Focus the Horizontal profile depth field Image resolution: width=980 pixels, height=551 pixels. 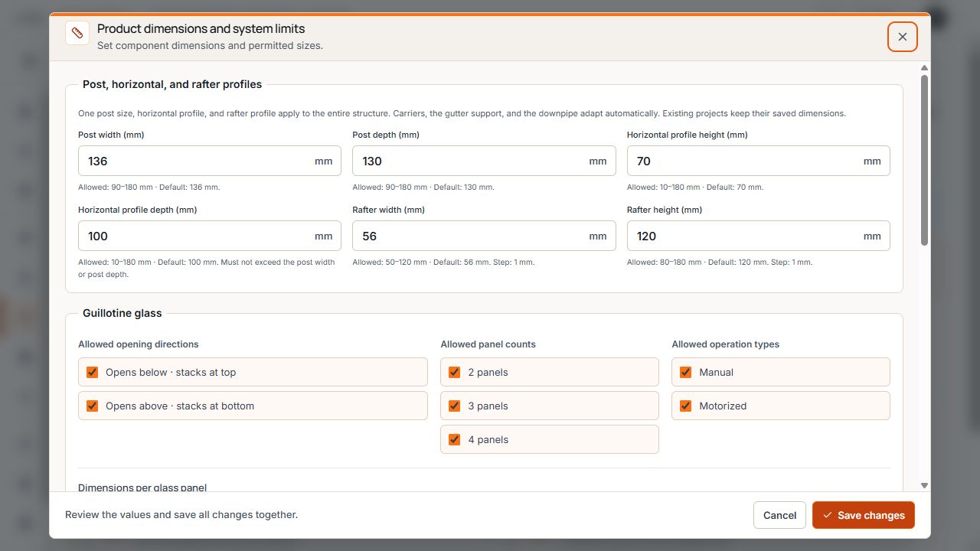210,236
